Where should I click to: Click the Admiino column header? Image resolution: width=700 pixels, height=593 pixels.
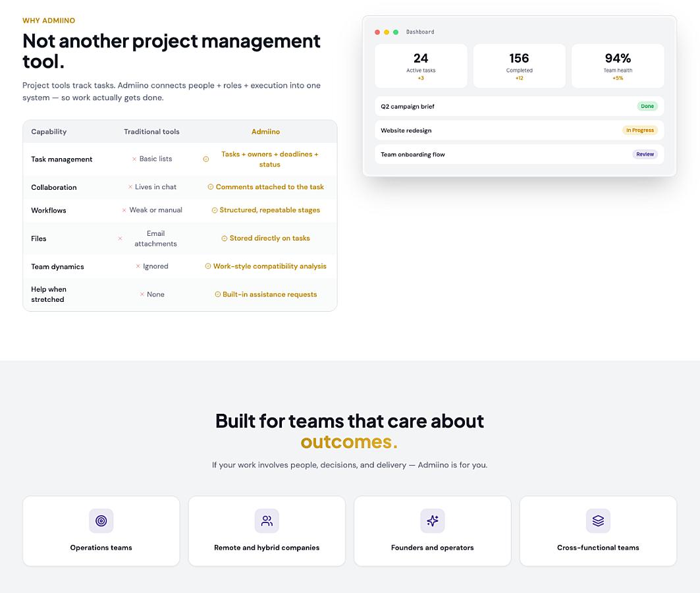[x=265, y=132]
